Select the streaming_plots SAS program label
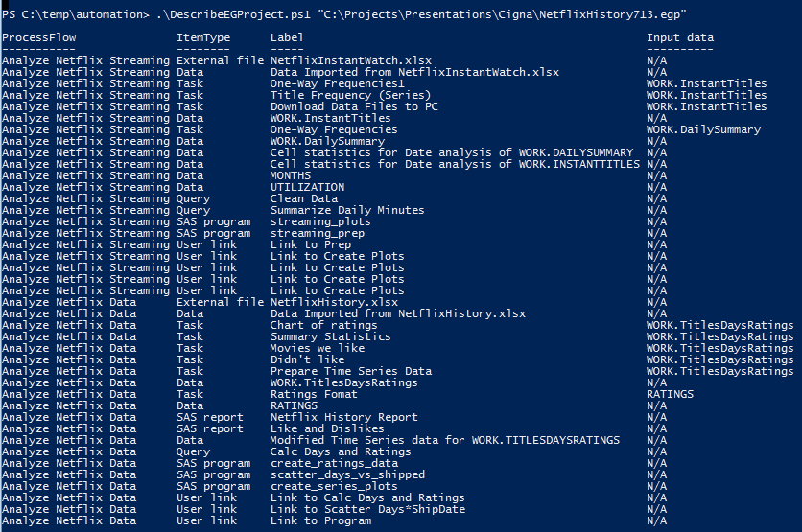The width and height of the screenshot is (802, 532). click(x=320, y=221)
